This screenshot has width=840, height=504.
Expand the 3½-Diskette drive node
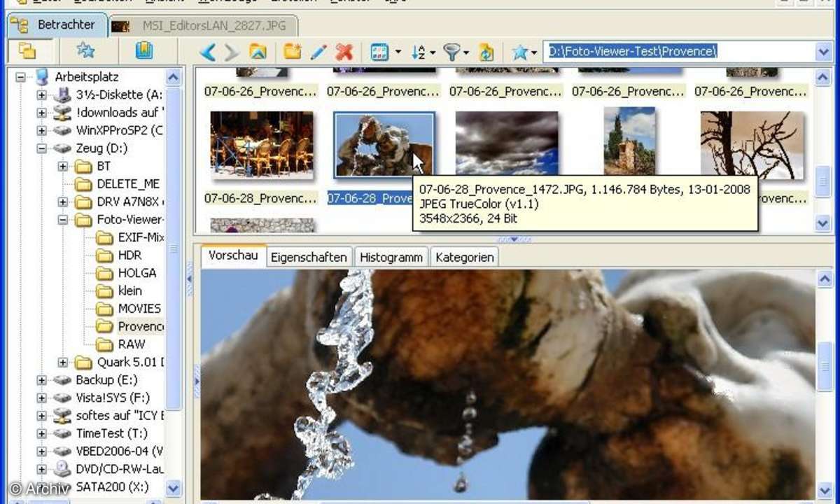click(42, 94)
